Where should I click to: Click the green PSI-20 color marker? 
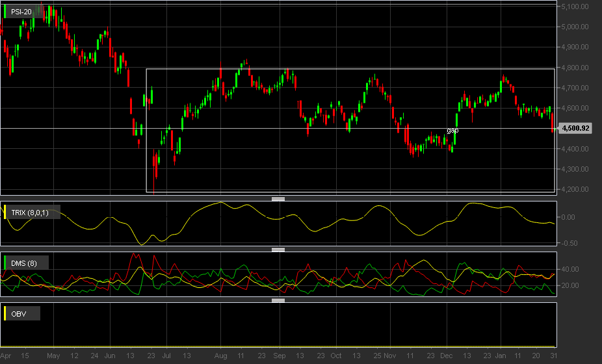click(x=5, y=12)
